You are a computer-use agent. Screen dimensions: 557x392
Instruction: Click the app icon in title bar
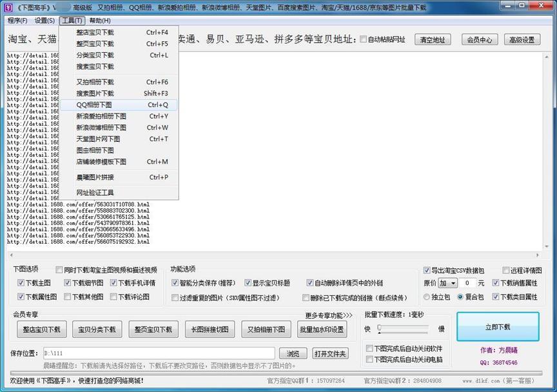coord(8,6)
